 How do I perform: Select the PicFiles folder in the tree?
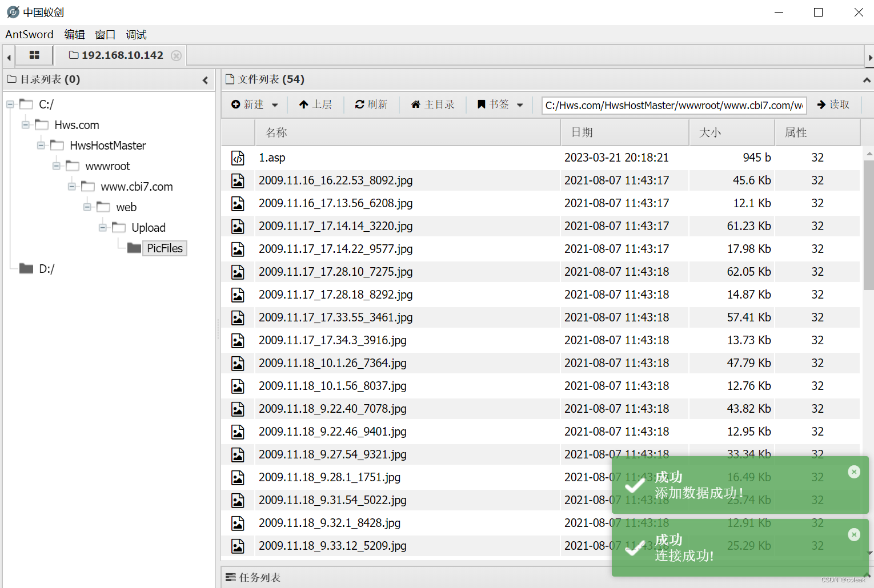pos(165,248)
